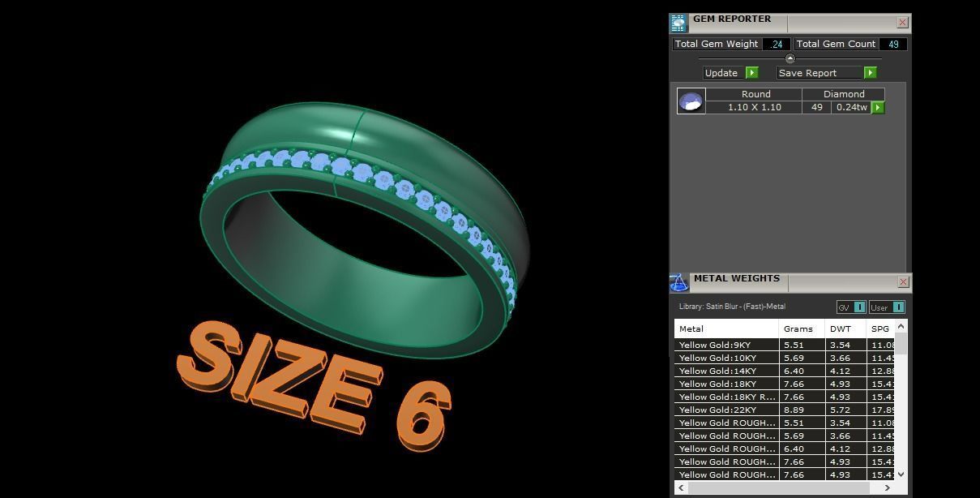The width and height of the screenshot is (980, 498).
Task: Click the Total Gem Weight value .24
Action: click(x=777, y=45)
